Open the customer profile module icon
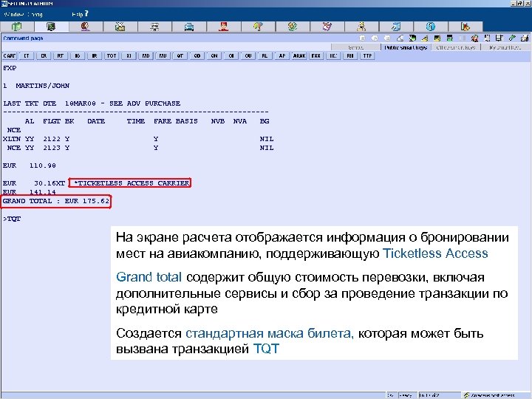Viewport: 532px width, 399px height. tap(86, 27)
